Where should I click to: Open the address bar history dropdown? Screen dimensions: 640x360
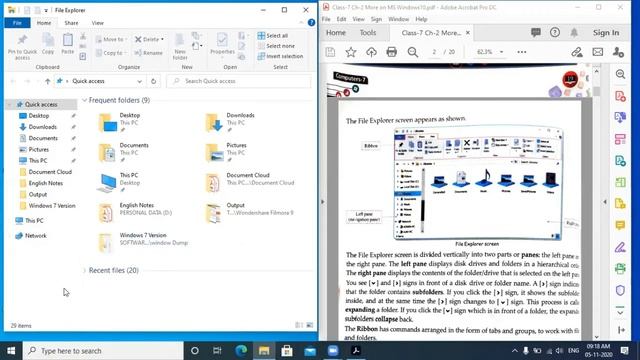point(140,81)
